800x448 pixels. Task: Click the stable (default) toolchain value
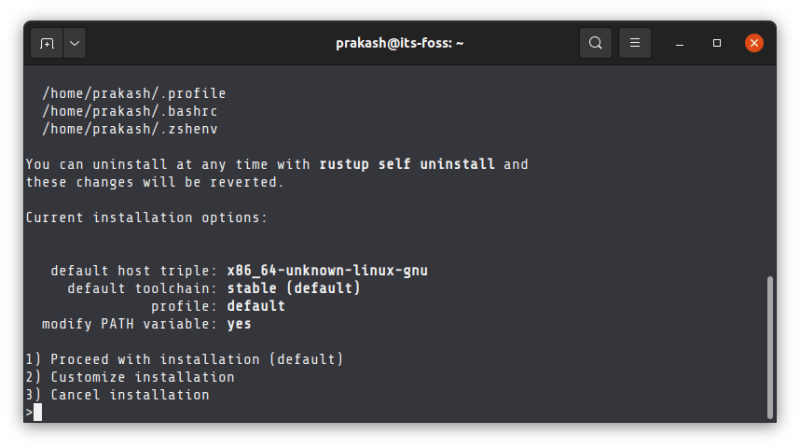[x=293, y=288]
